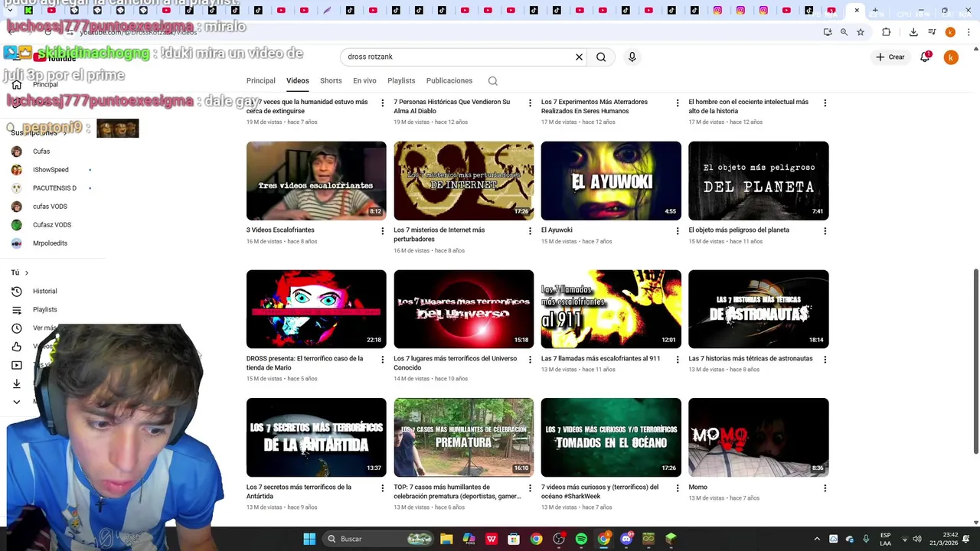
Task: Open taskbar clock showing 23:42
Action: point(943,539)
